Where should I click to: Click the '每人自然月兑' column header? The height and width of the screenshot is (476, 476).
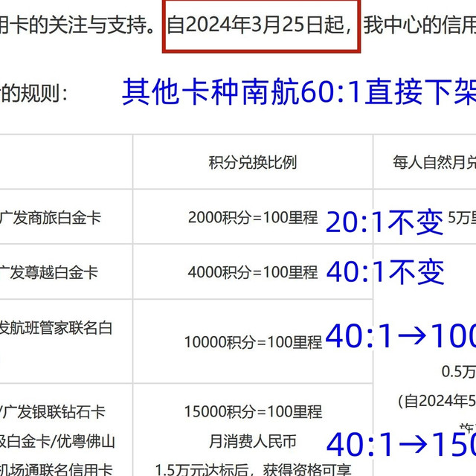tap(434, 162)
